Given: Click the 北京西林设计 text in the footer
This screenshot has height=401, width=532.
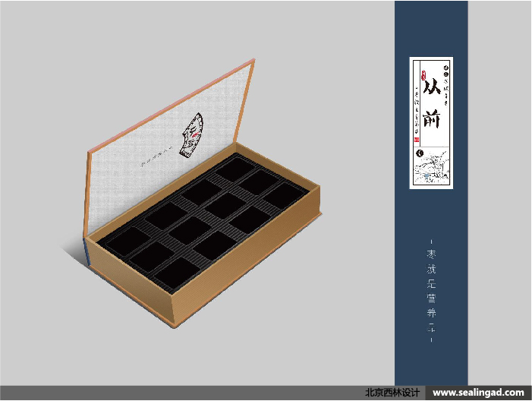Looking at the screenshot, I should tap(392, 393).
